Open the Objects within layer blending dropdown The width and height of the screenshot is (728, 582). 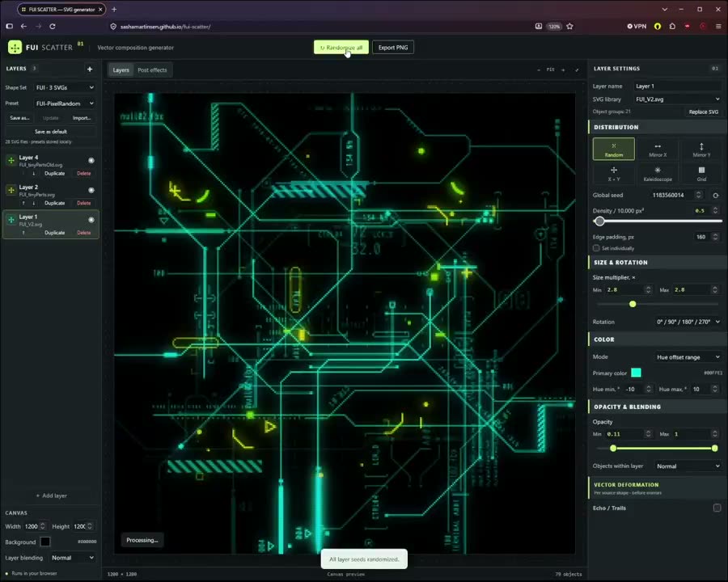pos(688,466)
